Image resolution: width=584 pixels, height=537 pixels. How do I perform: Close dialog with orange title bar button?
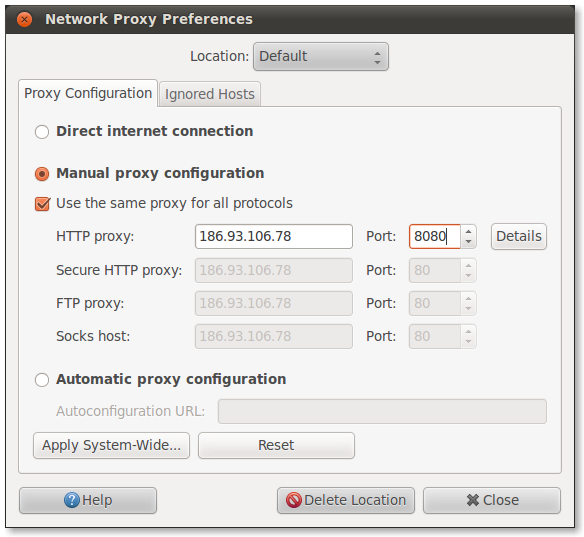pos(25,19)
